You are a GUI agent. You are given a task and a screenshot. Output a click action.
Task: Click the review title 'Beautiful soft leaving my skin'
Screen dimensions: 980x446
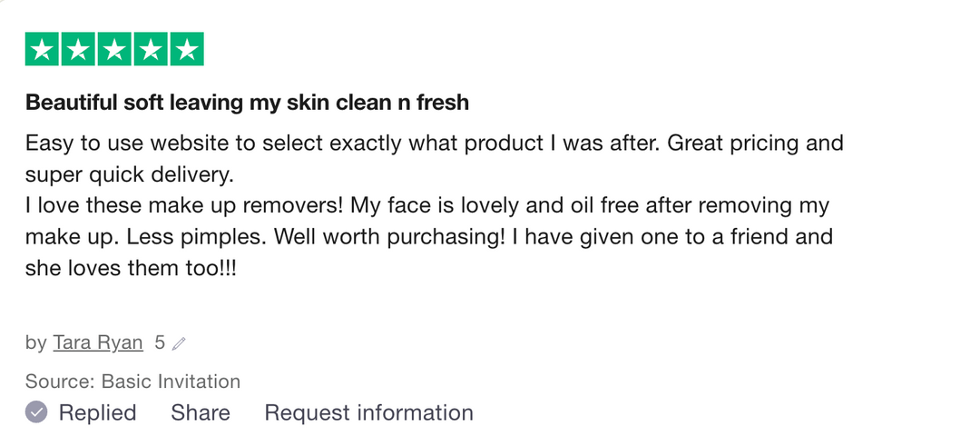[247, 103]
